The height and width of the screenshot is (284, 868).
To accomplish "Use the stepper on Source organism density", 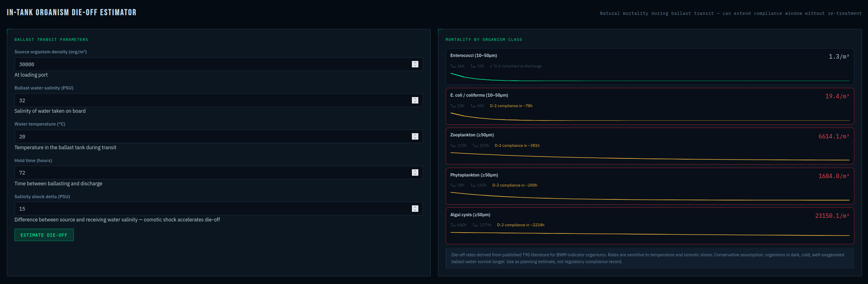I will pyautogui.click(x=415, y=64).
